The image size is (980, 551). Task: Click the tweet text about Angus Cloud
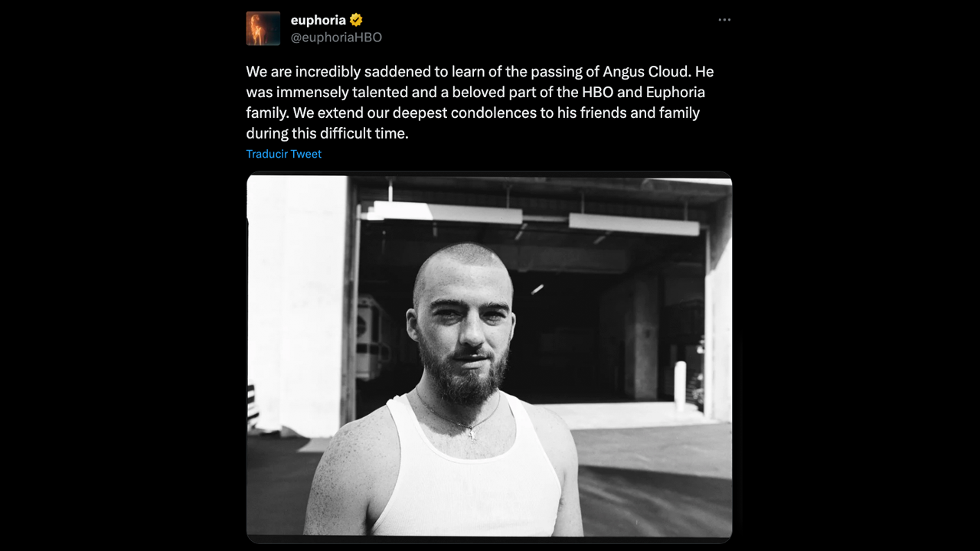click(x=479, y=102)
